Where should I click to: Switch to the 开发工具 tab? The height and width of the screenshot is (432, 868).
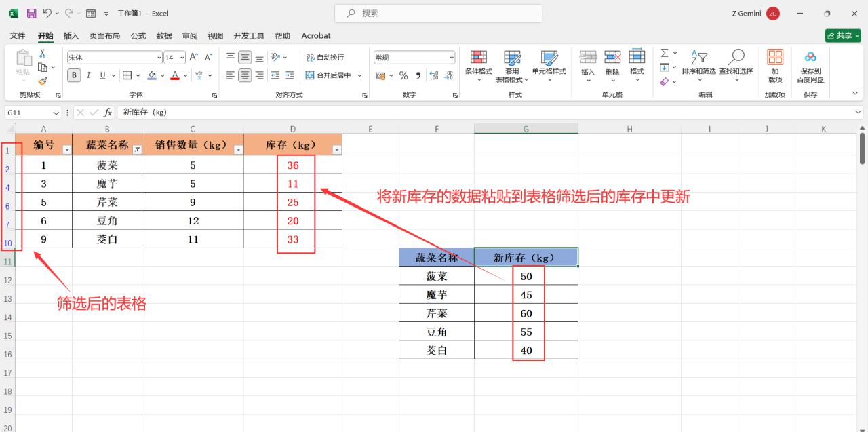(x=249, y=35)
